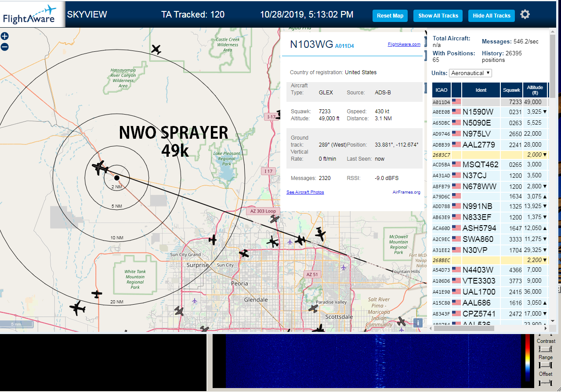
Task: Click Show All Tracks button
Action: click(x=438, y=16)
